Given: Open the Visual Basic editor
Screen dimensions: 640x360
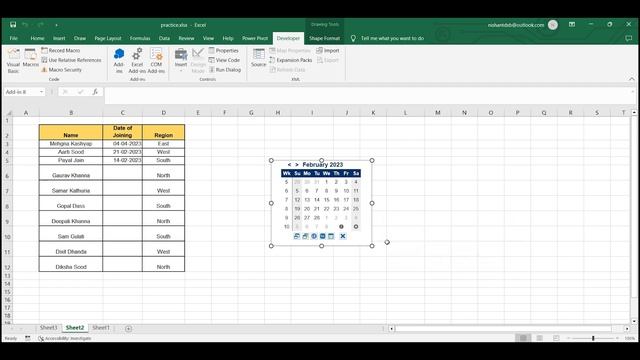Looking at the screenshot, I should pos(13,60).
